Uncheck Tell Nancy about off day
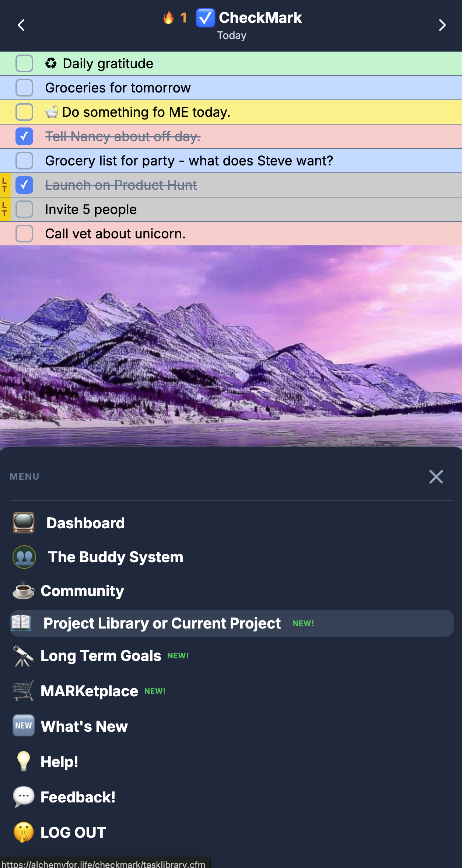This screenshot has width=462, height=868. [24, 136]
